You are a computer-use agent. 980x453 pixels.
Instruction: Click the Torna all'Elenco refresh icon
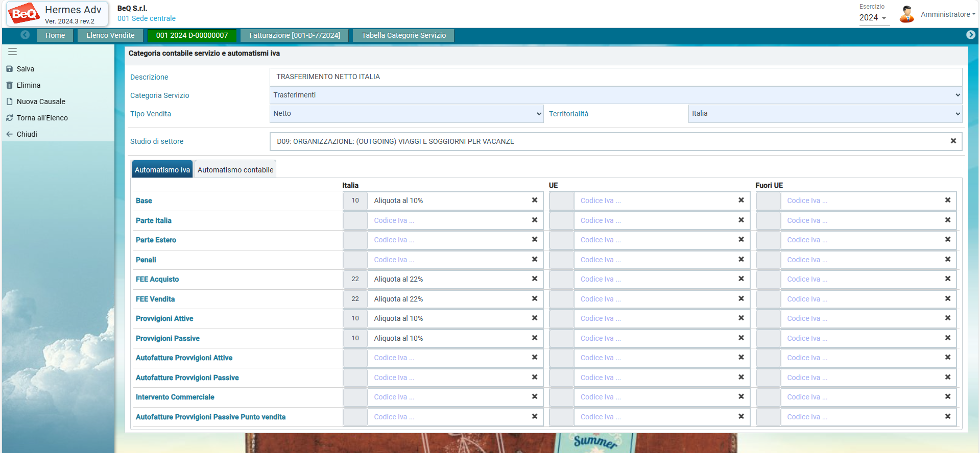[x=9, y=118]
